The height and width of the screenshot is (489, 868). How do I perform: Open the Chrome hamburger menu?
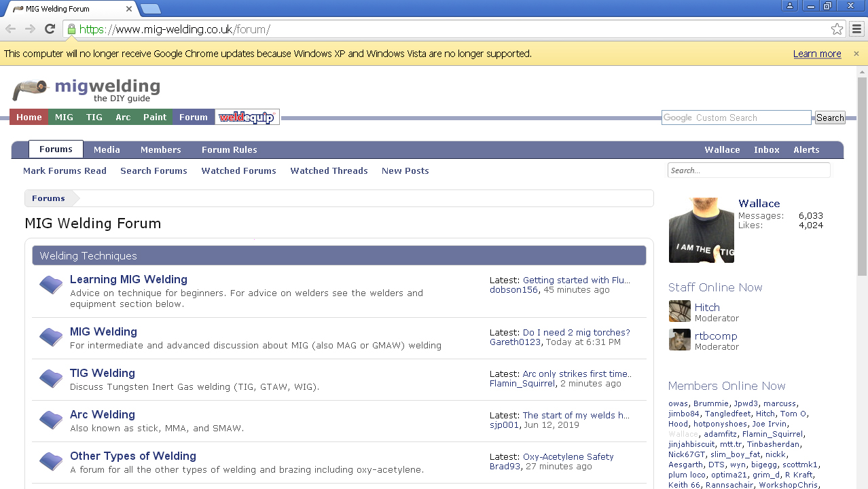pos(856,29)
